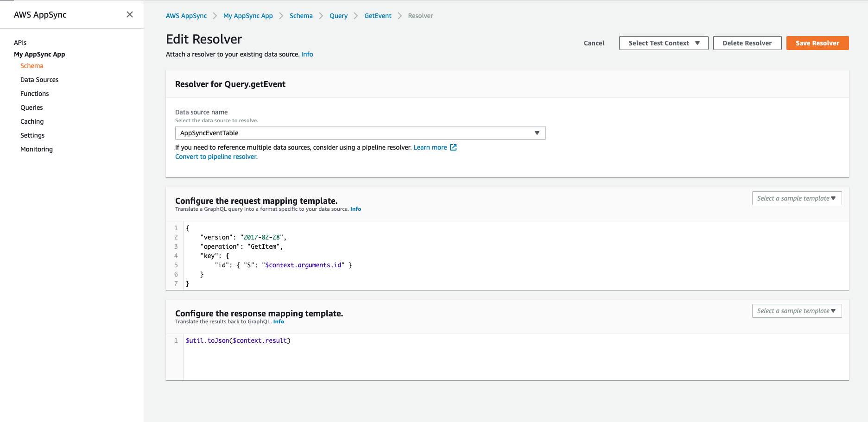Click the "key": { line in request editor
This screenshot has width=868, height=422.
[215, 256]
